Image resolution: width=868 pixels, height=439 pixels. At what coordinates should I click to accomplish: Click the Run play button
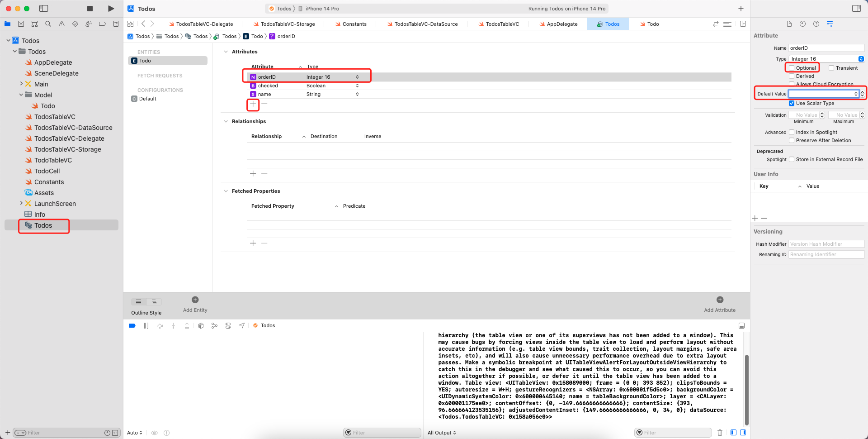[111, 9]
